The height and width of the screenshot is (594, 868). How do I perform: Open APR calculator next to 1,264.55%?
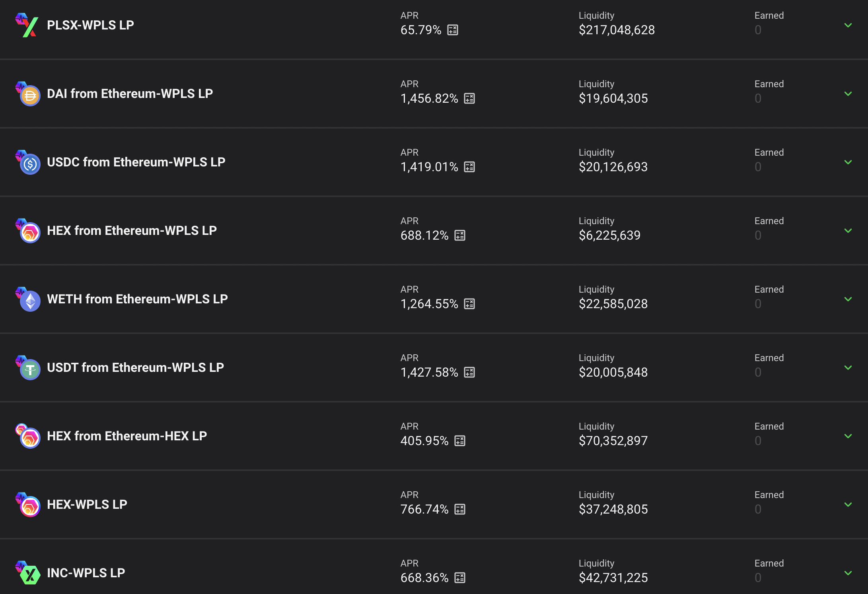tap(469, 304)
